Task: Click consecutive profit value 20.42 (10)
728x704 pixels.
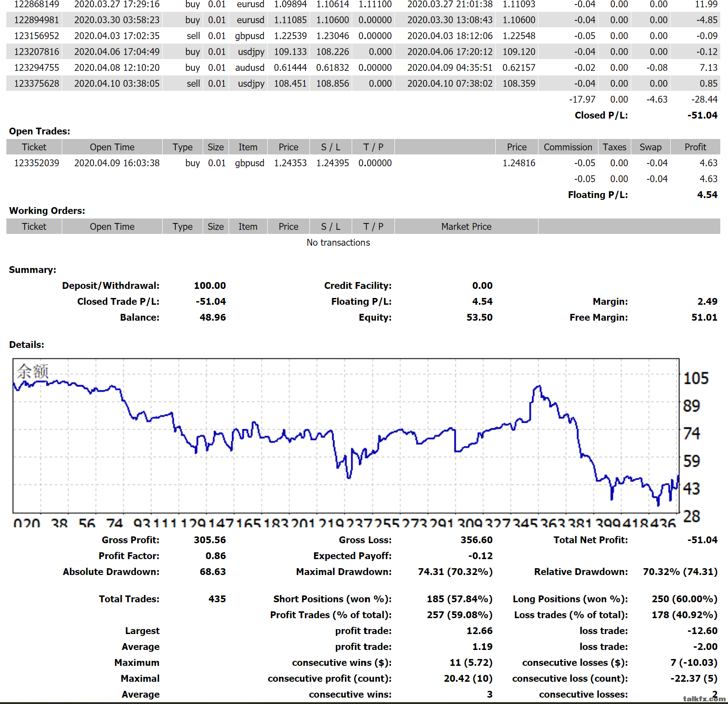Action: tap(468, 679)
